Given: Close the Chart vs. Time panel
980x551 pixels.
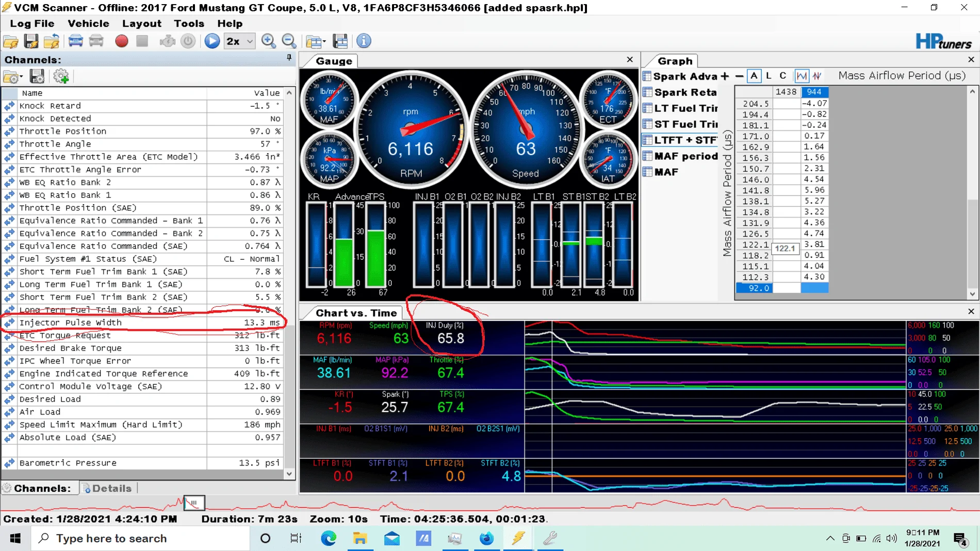Looking at the screenshot, I should (x=971, y=311).
